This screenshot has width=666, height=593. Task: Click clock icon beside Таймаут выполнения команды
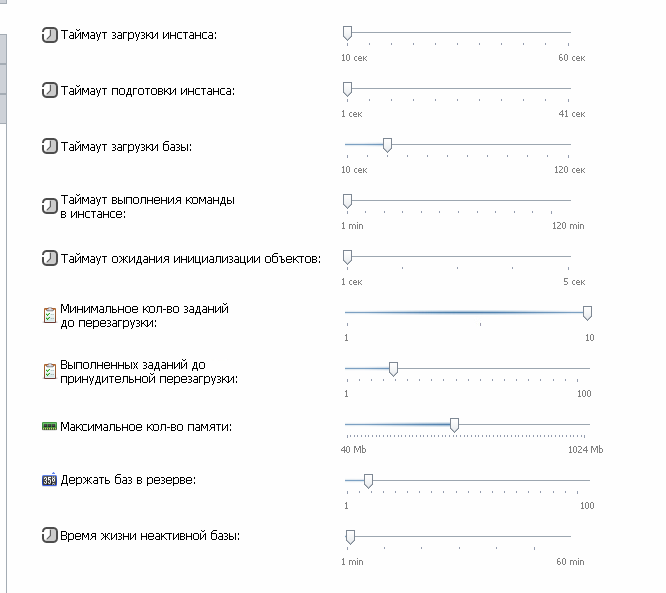pos(49,206)
